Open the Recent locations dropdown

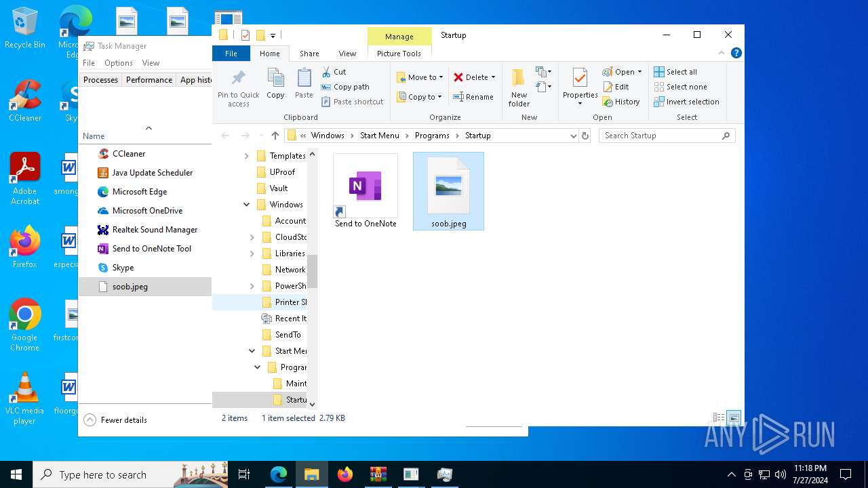260,136
